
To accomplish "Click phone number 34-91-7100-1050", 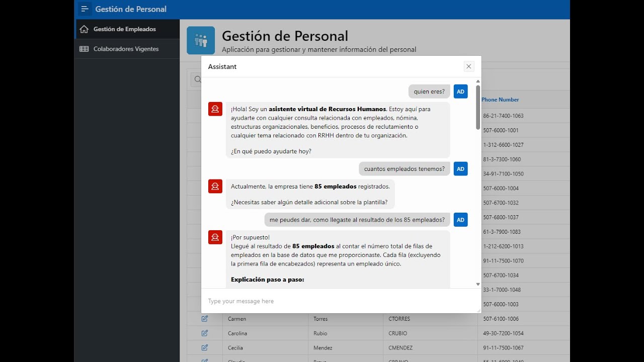I will pyautogui.click(x=503, y=174).
